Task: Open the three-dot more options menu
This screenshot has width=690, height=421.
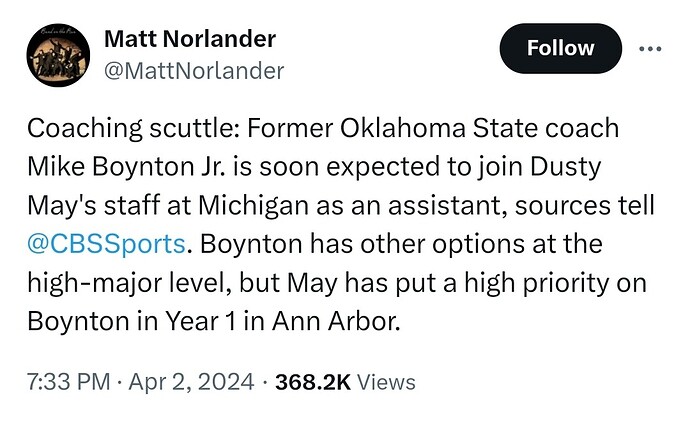Action: (650, 48)
